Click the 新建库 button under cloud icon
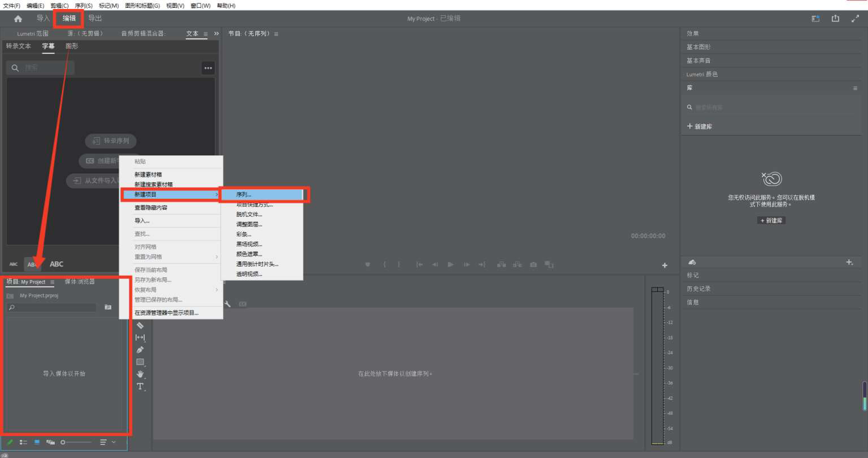This screenshot has height=458, width=868. point(771,220)
